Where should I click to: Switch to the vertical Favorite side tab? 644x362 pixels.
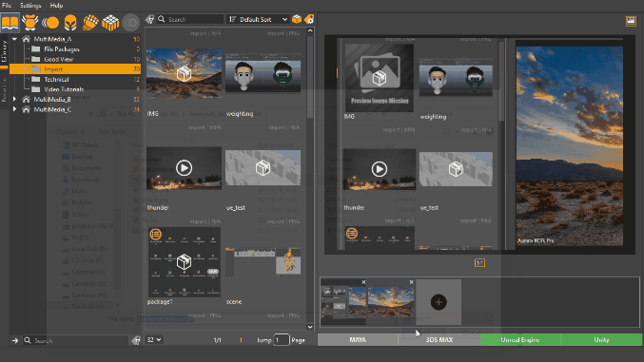tap(4, 89)
